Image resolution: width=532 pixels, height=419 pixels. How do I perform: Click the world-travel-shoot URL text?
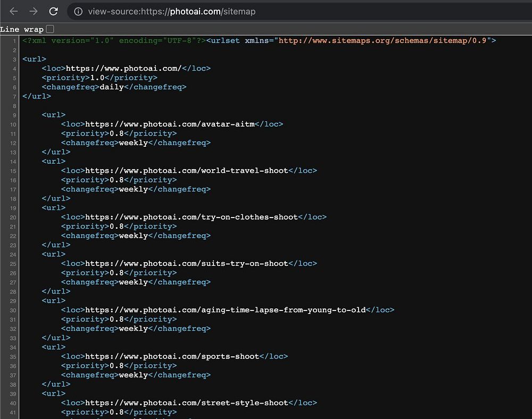[x=187, y=171]
